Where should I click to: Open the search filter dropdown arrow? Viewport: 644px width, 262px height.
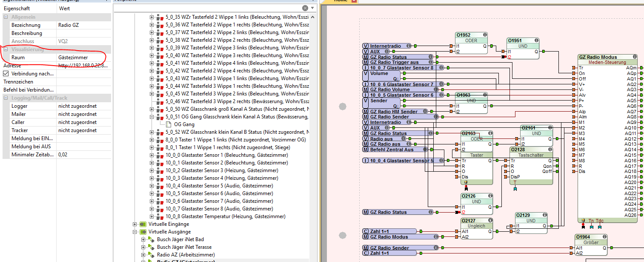click(x=312, y=8)
